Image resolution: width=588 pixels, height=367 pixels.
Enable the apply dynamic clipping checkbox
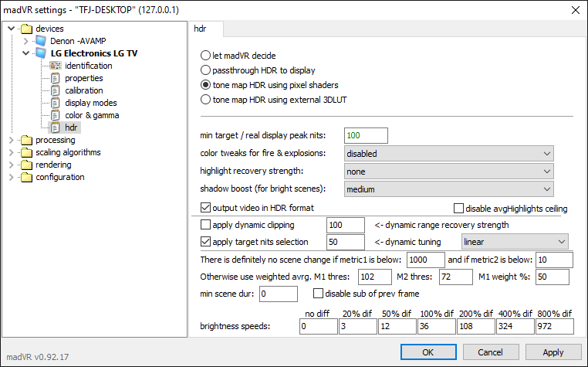[205, 225]
